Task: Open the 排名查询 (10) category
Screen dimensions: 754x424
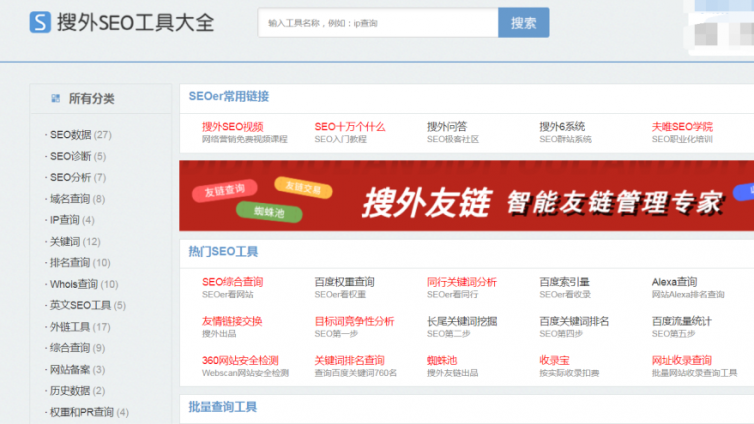Action: tap(80, 262)
